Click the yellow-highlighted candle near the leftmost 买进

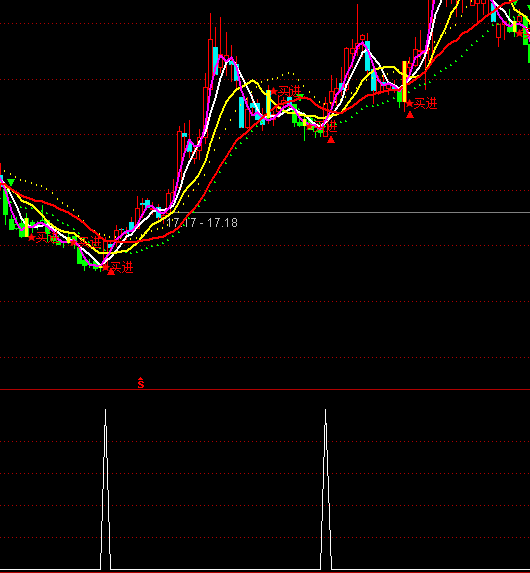[27, 227]
